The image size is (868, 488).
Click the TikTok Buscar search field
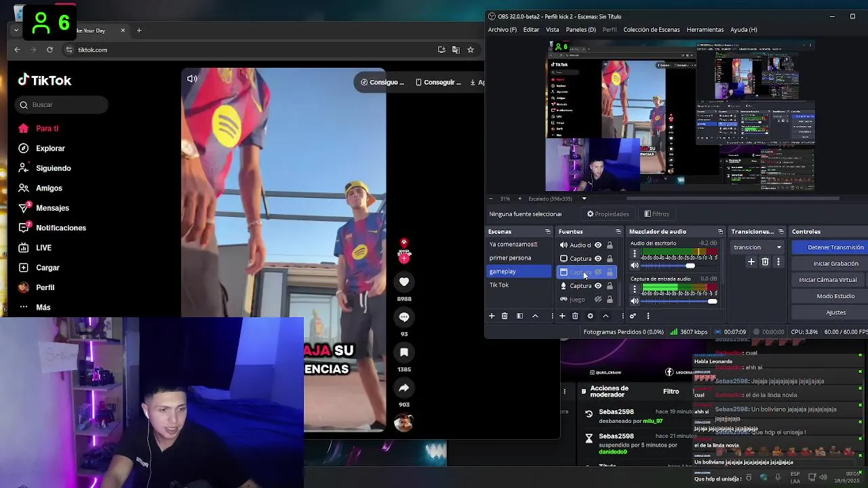[61, 105]
